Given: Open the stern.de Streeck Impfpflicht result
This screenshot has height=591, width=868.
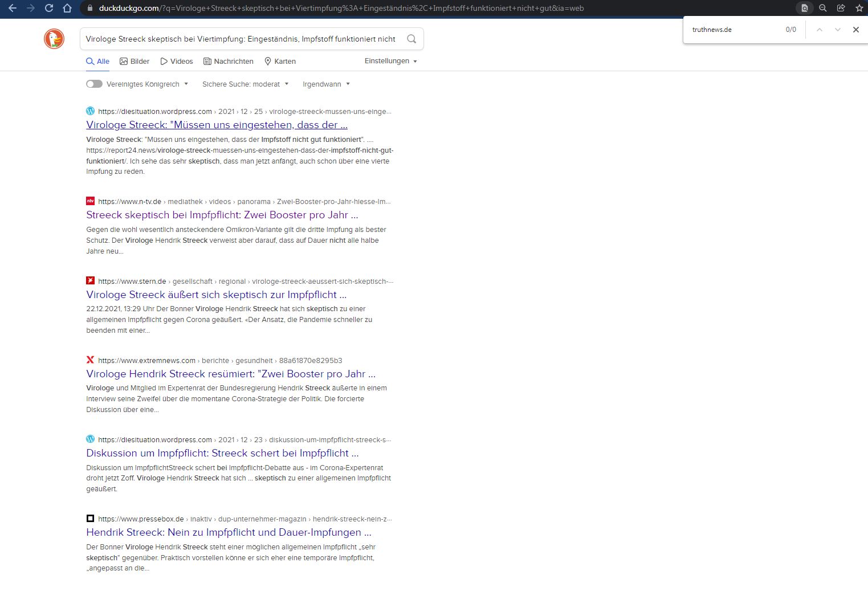Looking at the screenshot, I should tap(216, 295).
